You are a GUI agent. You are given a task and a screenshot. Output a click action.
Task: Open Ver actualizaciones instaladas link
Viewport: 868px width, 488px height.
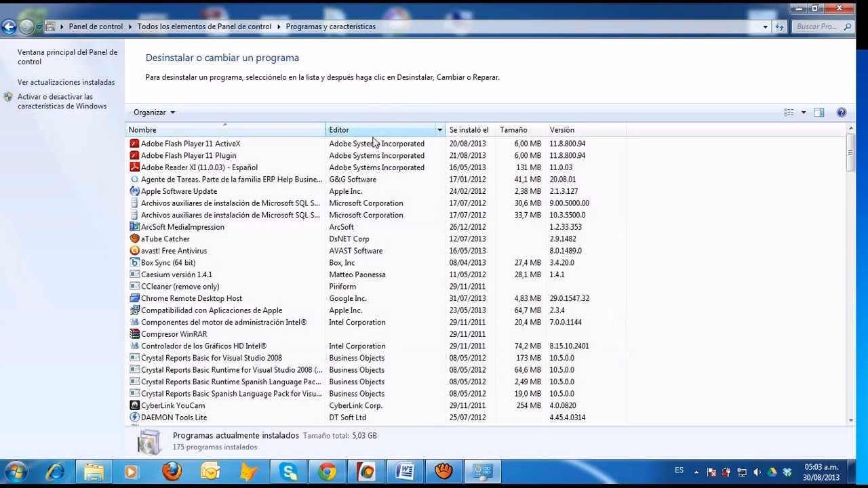tap(66, 83)
